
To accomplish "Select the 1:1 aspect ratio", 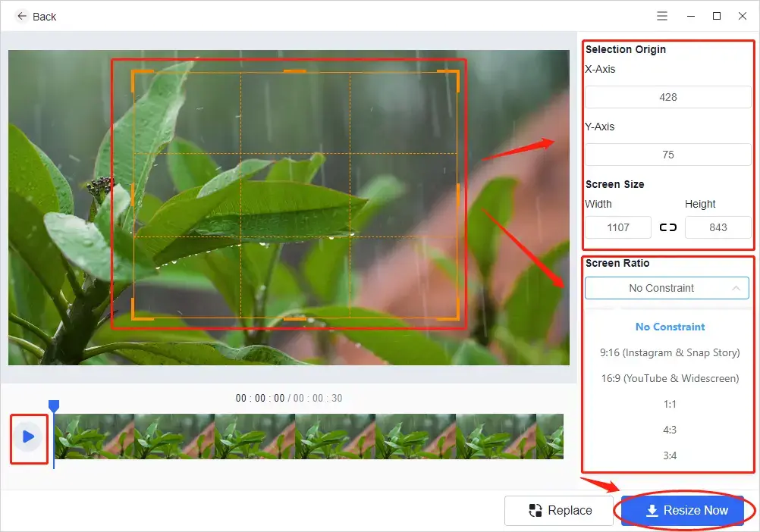I will click(669, 404).
